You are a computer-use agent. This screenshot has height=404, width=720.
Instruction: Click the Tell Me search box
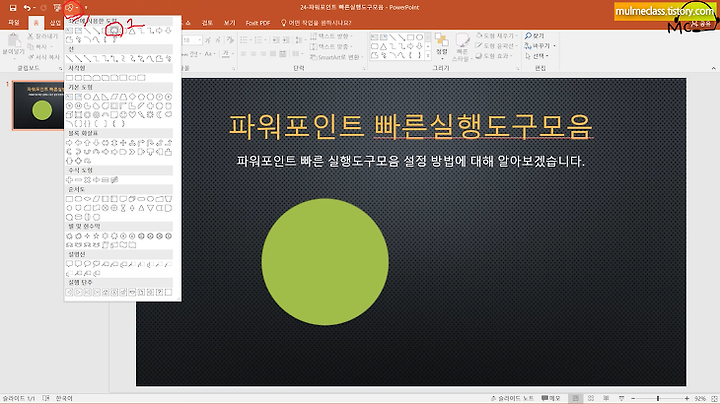316,22
